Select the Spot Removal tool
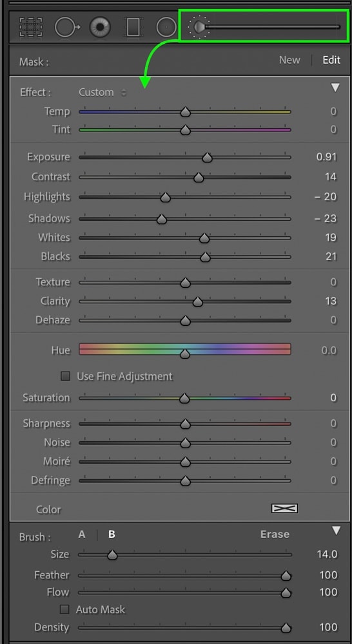 click(x=68, y=27)
